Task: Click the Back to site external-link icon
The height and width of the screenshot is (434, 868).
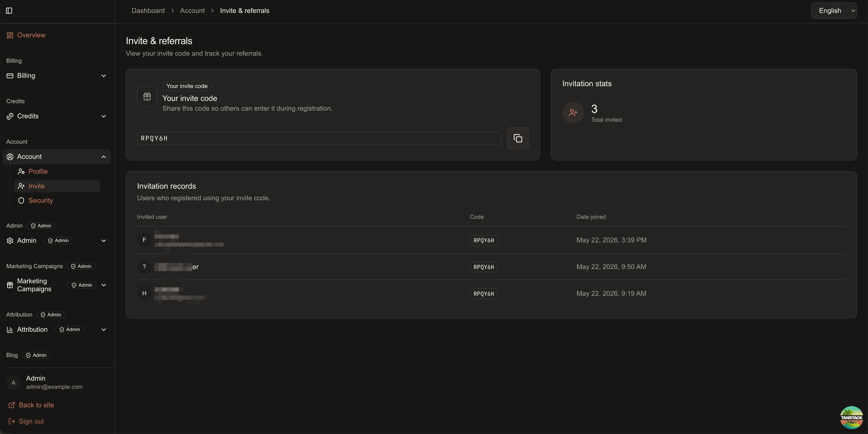Action: [12, 405]
